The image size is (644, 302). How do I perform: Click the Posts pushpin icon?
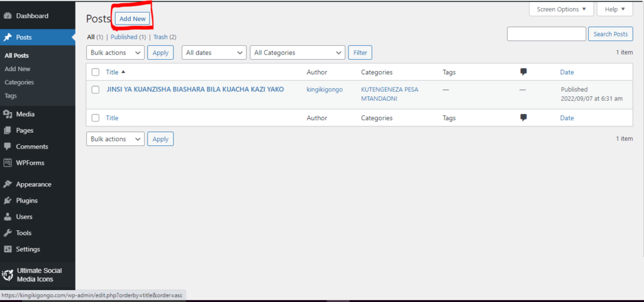(x=8, y=37)
